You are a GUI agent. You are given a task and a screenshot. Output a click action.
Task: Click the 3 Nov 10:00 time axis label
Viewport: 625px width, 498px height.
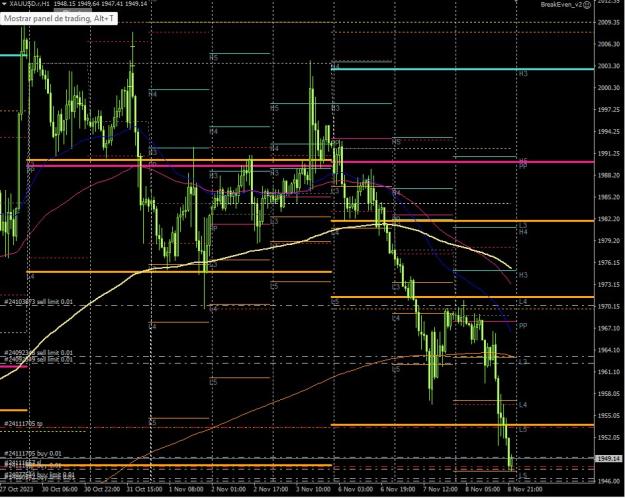(x=313, y=489)
